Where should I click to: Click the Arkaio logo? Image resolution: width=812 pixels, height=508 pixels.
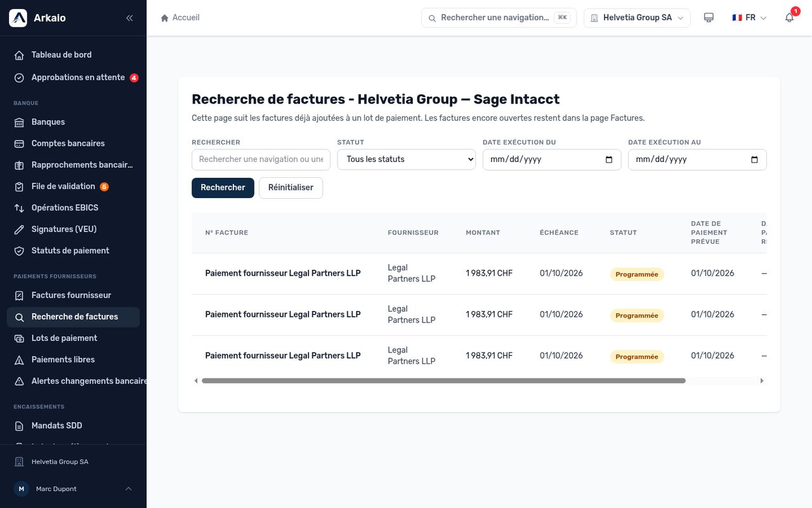pos(18,18)
